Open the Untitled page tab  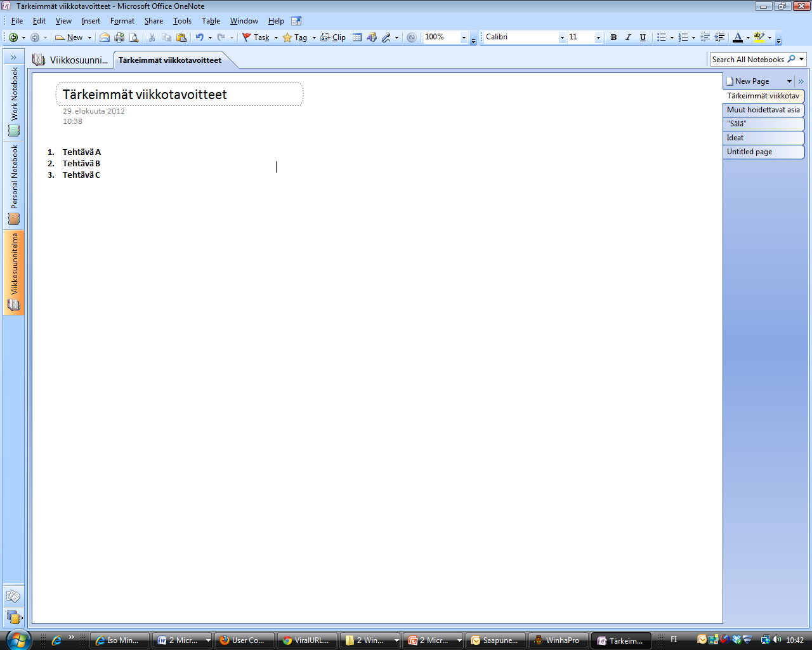point(763,152)
